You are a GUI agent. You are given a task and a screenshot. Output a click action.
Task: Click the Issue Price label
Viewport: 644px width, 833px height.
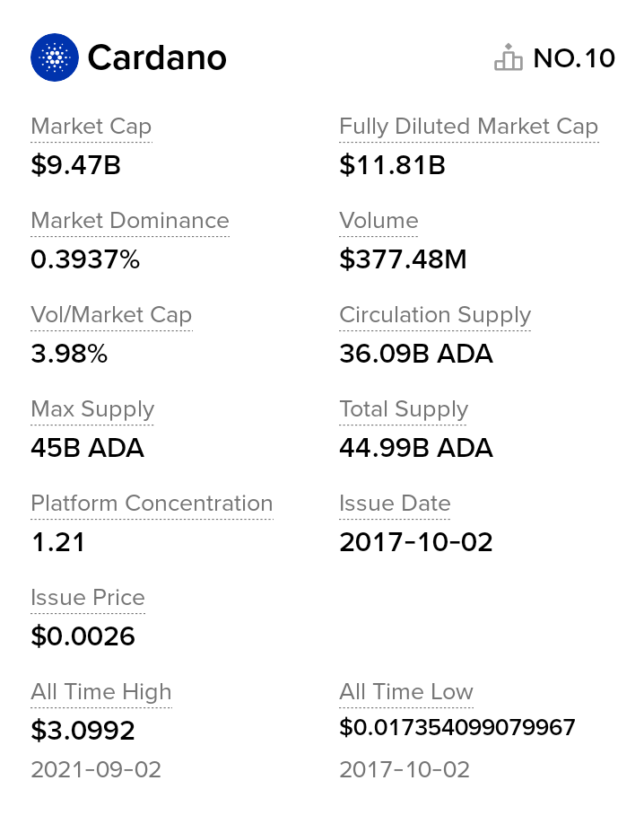click(88, 598)
